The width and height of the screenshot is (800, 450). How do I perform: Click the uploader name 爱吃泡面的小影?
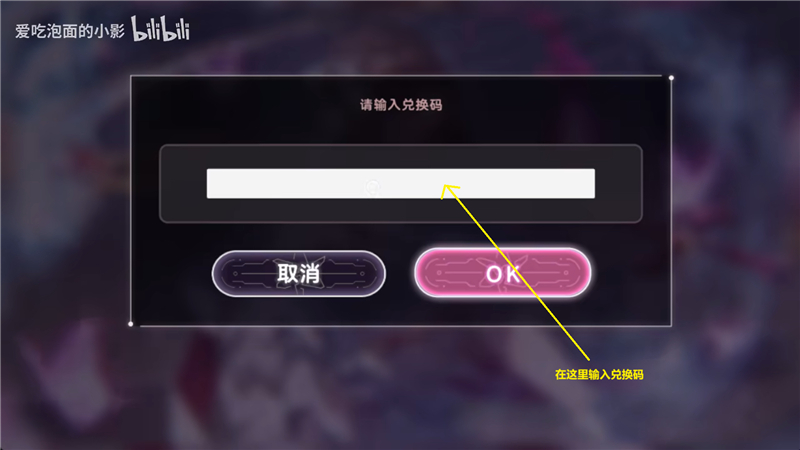[x=70, y=31]
